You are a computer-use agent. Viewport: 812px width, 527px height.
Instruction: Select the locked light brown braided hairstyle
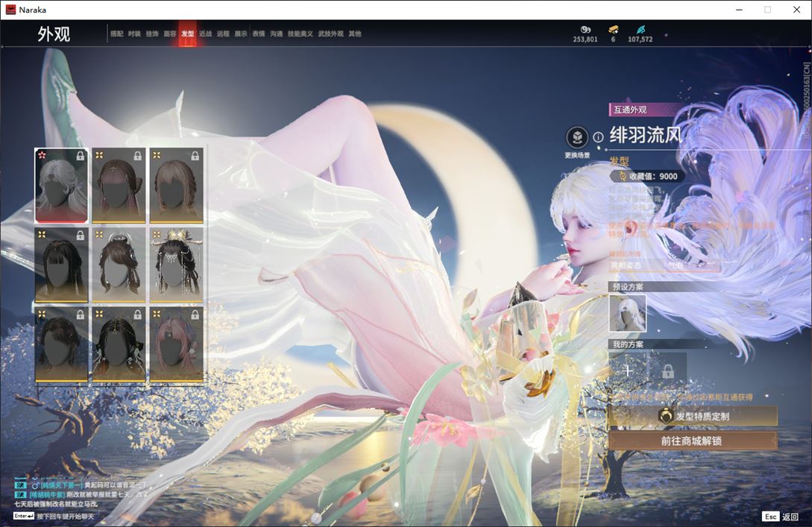coord(176,186)
